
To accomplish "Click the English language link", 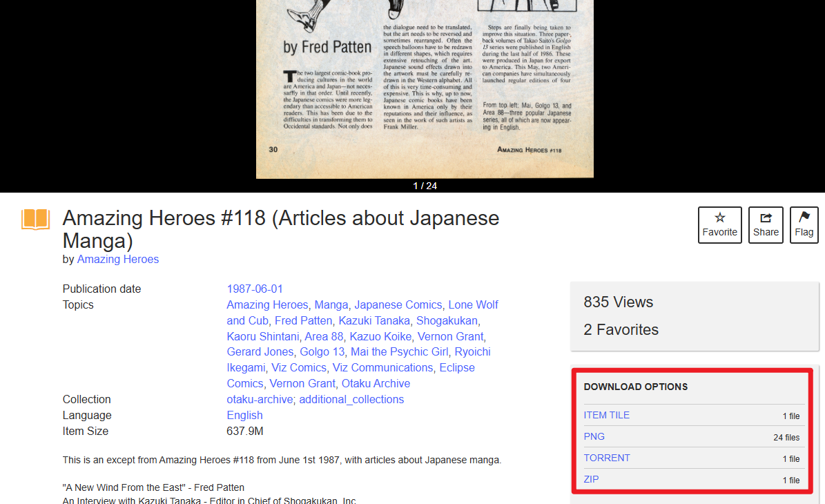I will tap(244, 415).
